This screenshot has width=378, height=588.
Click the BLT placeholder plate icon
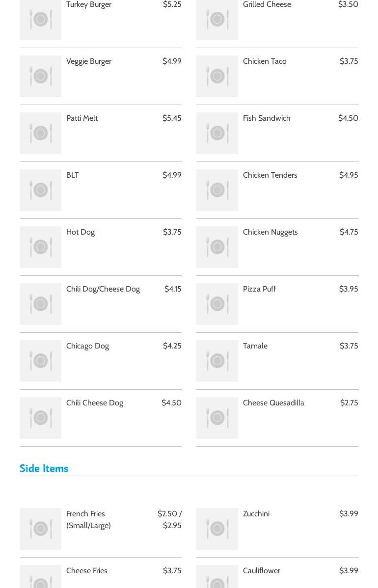[x=40, y=190]
